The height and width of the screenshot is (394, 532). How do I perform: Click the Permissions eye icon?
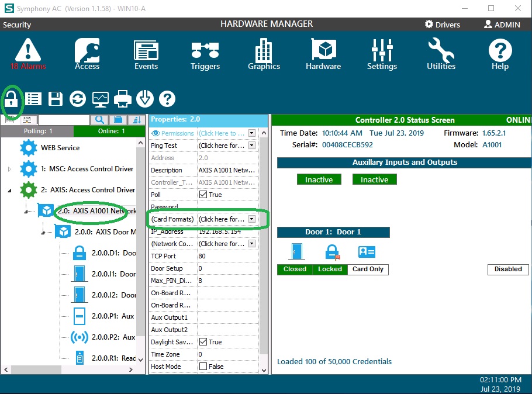tap(156, 133)
